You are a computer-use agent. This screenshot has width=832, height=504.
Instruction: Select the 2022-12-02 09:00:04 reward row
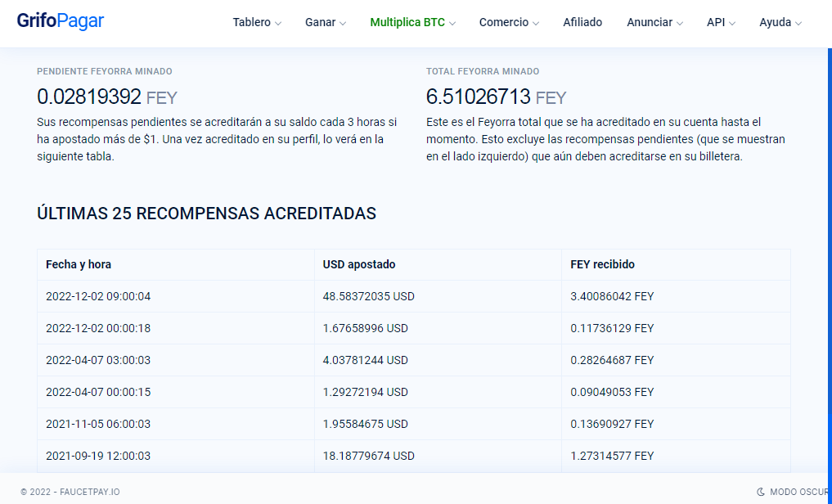coord(414,296)
